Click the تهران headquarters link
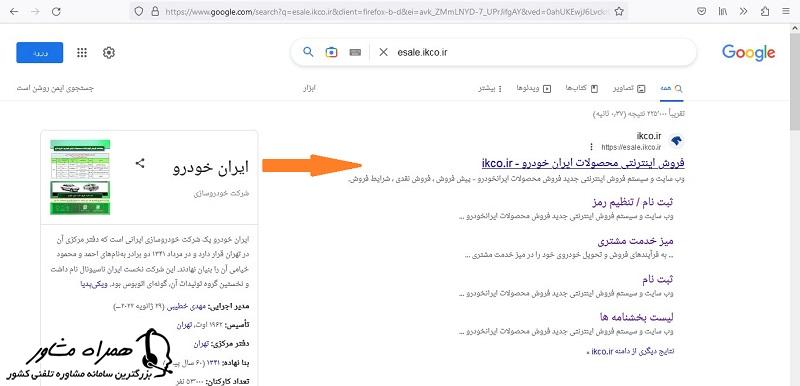The image size is (800, 386). 202,344
